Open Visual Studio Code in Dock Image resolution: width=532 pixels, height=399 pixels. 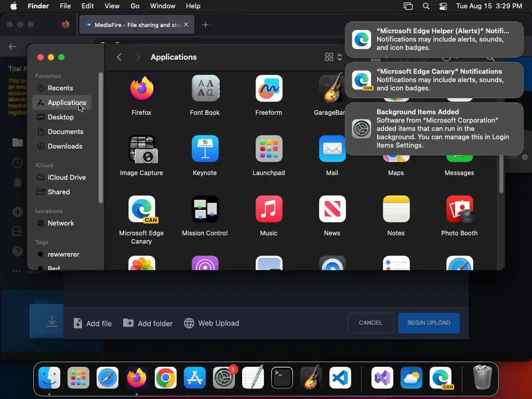tap(340, 378)
